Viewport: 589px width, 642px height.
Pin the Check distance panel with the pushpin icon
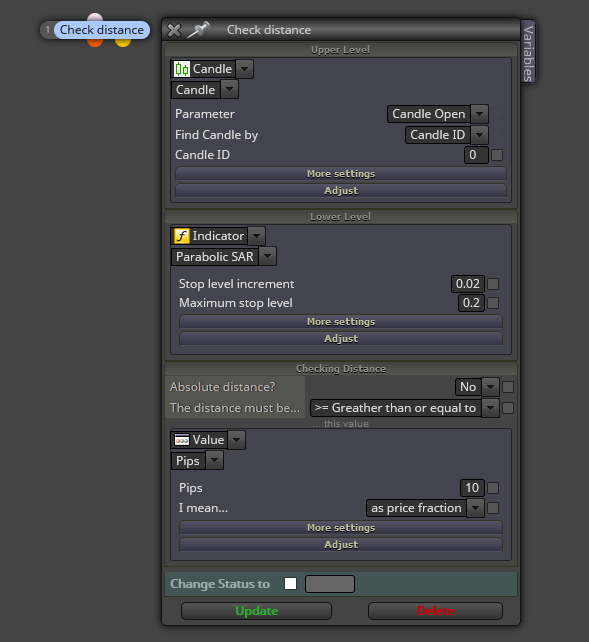198,29
